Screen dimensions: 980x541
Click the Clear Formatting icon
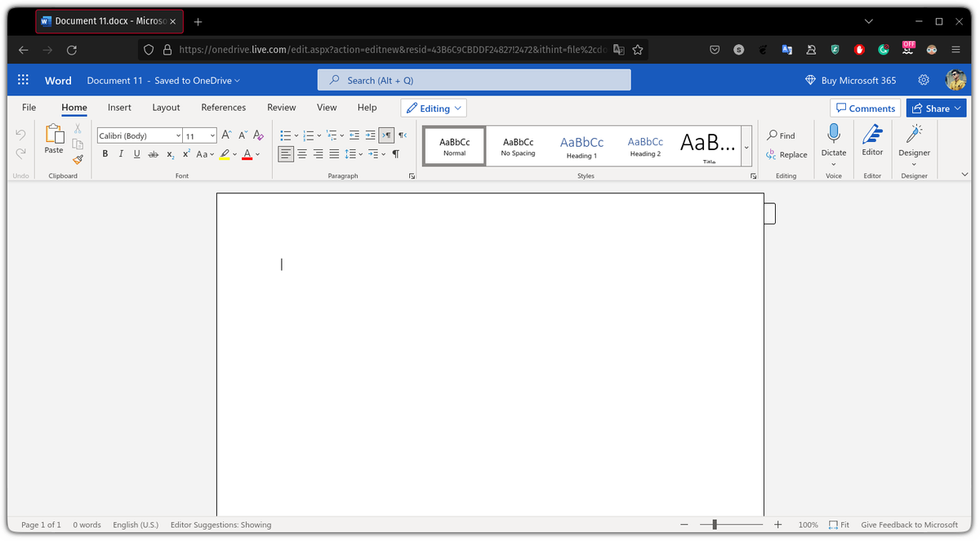point(258,135)
